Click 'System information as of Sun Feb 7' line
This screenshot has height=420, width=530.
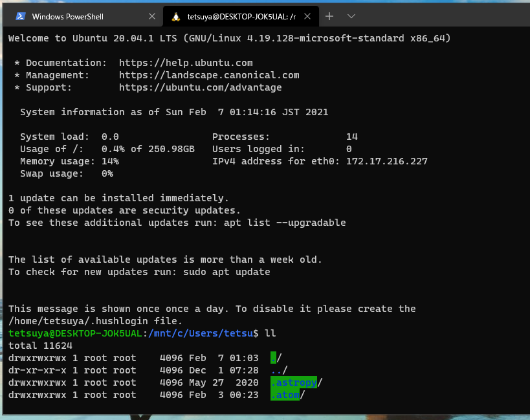[x=174, y=112]
